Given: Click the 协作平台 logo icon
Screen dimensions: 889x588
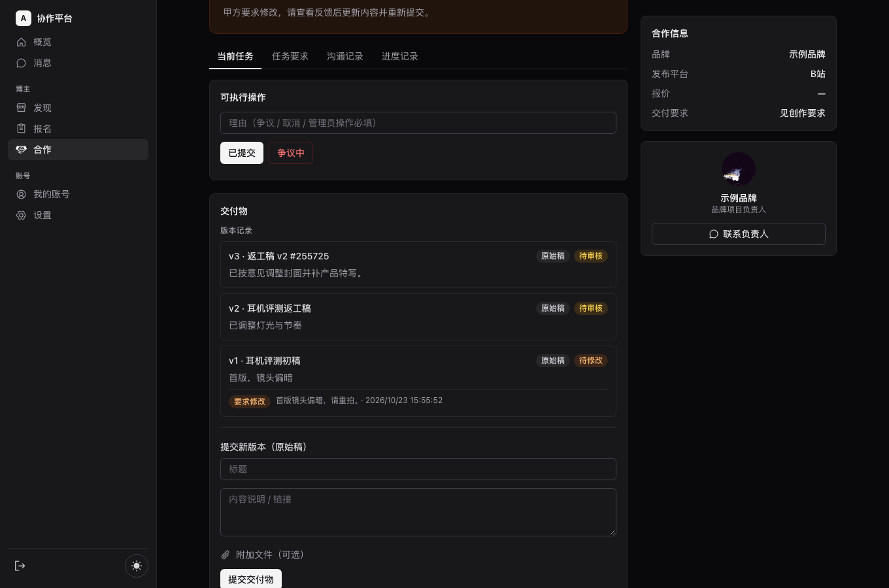Looking at the screenshot, I should click(24, 18).
